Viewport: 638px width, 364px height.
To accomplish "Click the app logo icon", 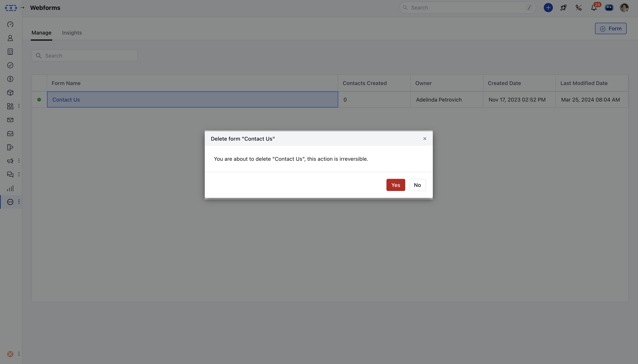I will (x=11, y=8).
